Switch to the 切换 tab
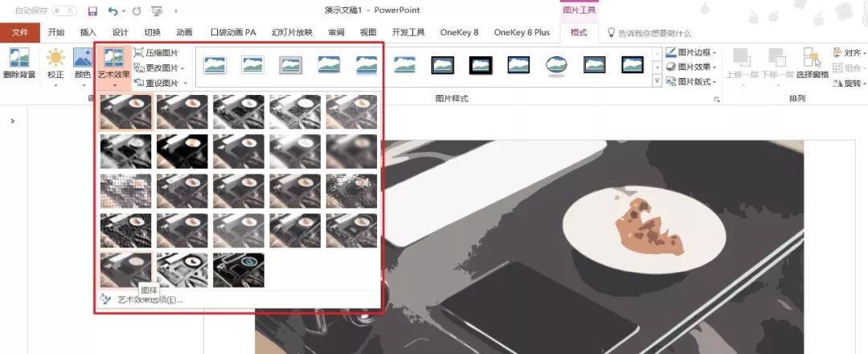Screen dimensions: 868x354 tap(152, 33)
